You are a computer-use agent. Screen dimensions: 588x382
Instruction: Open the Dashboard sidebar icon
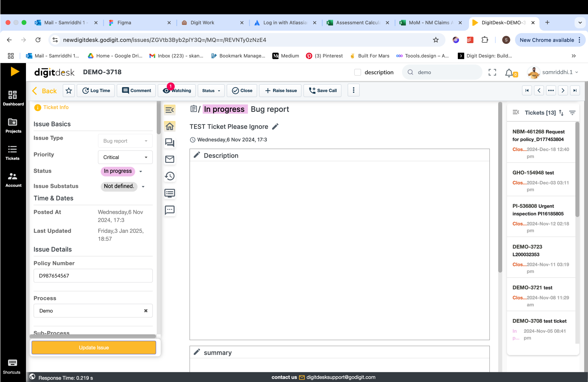click(x=13, y=98)
